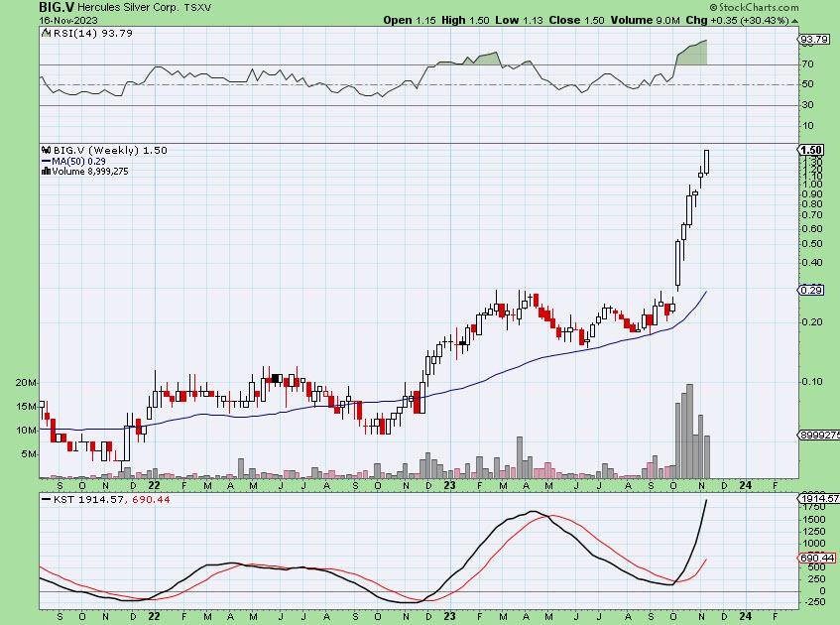Click the 1914.57 KST tag on the right axis
This screenshot has height=625, width=840.
click(819, 498)
